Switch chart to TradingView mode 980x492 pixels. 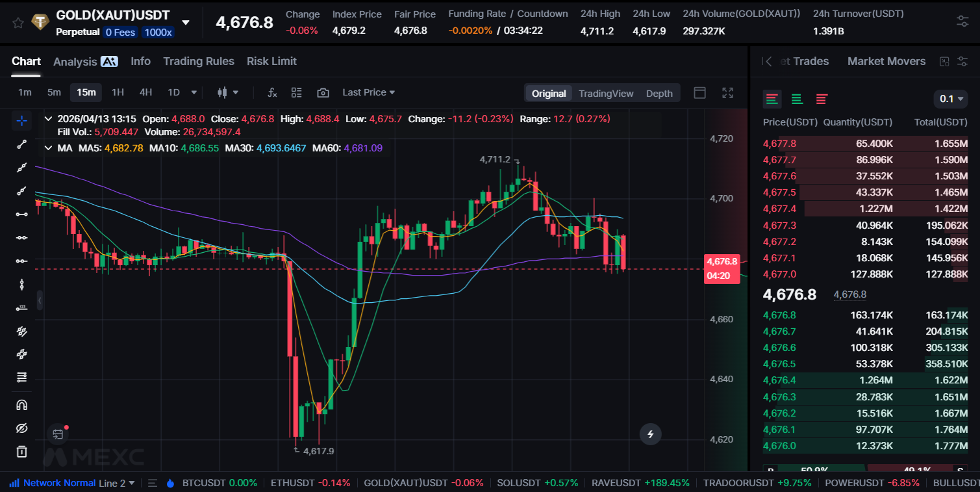click(x=606, y=94)
